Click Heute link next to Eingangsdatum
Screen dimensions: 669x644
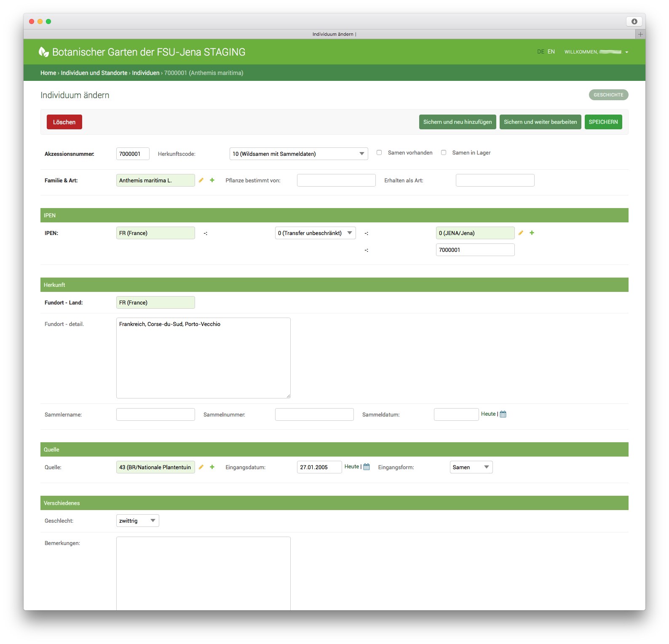(x=352, y=467)
